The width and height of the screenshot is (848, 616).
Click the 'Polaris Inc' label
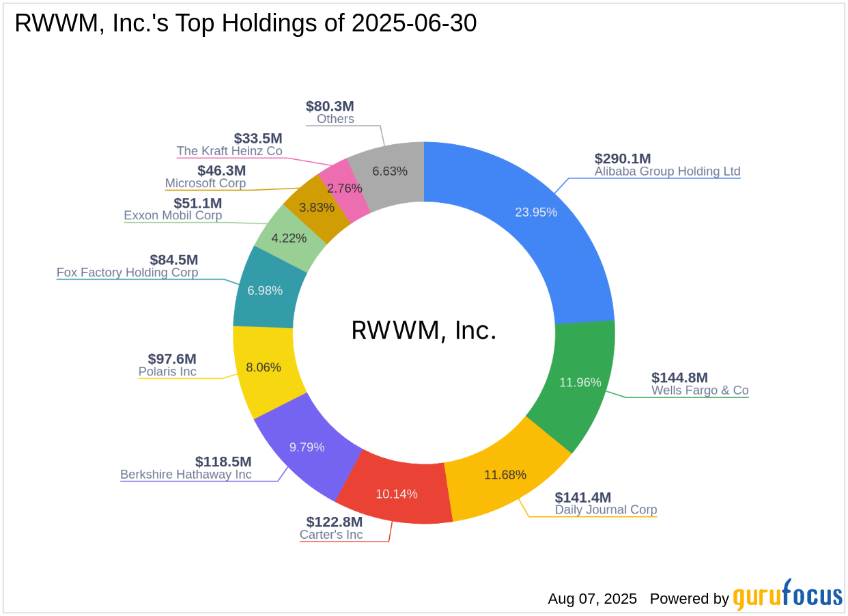pos(167,372)
